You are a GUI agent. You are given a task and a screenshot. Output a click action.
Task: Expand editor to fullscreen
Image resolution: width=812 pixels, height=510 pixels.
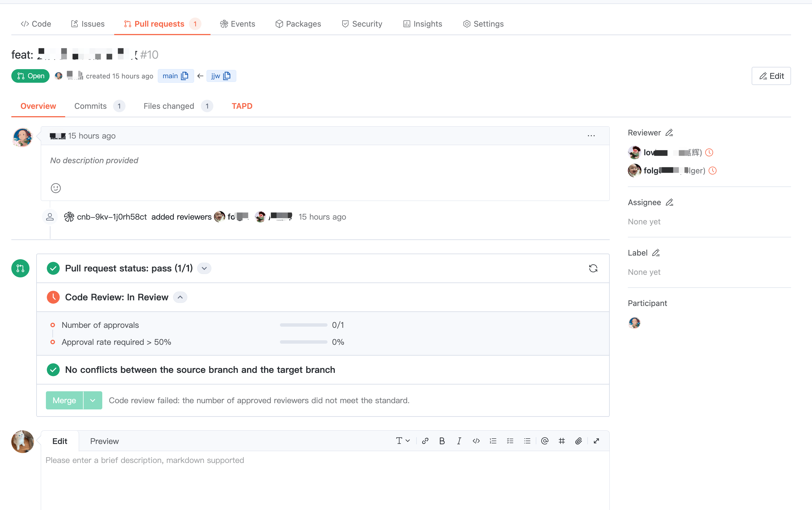tap(596, 441)
